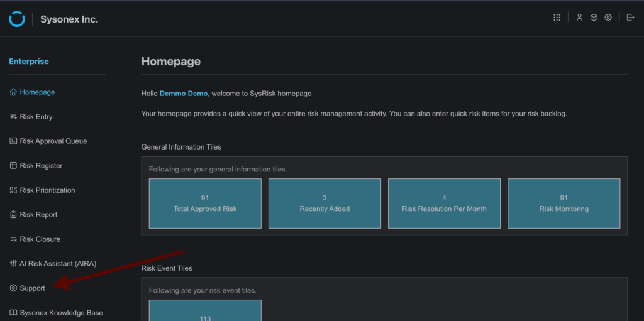This screenshot has width=644, height=321.
Task: Open Risk Report menu item
Action: pos(38,215)
